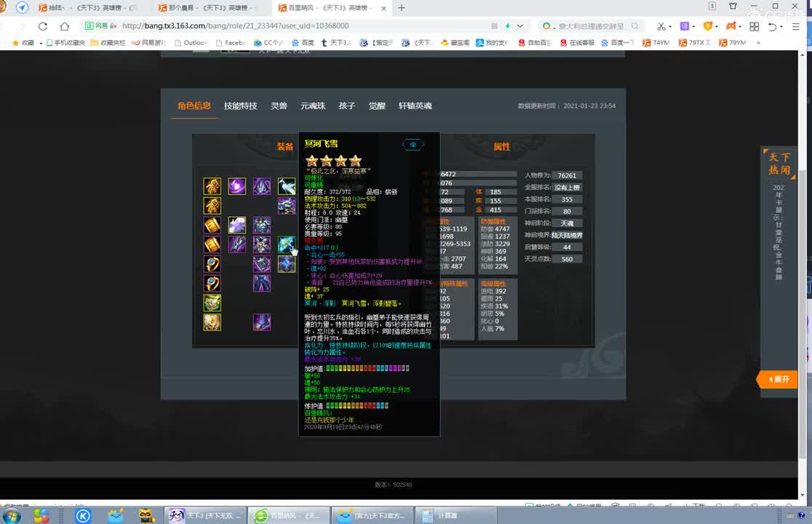Select the upper blue-gem ring icon

212,264
